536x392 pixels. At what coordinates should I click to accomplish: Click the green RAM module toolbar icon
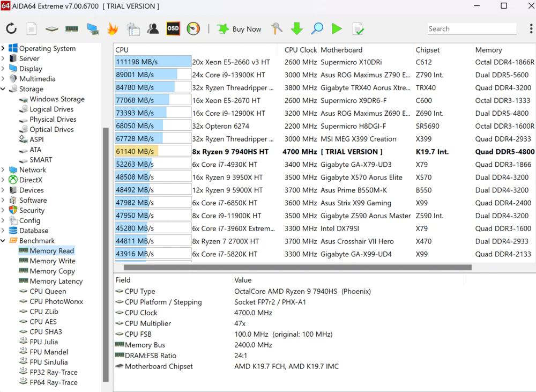pos(72,29)
